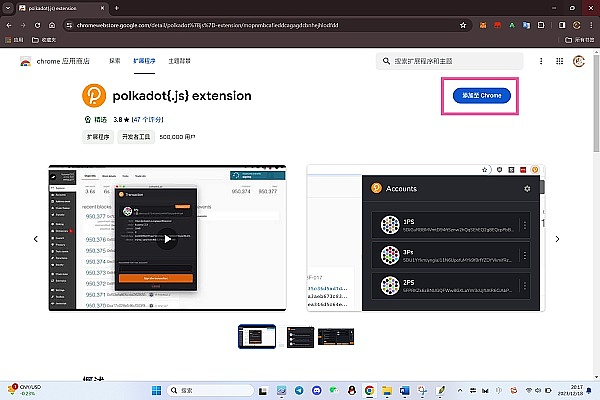Click the 扩展程序 category tag below title
Image resolution: width=600 pixels, height=400 pixels.
97,137
